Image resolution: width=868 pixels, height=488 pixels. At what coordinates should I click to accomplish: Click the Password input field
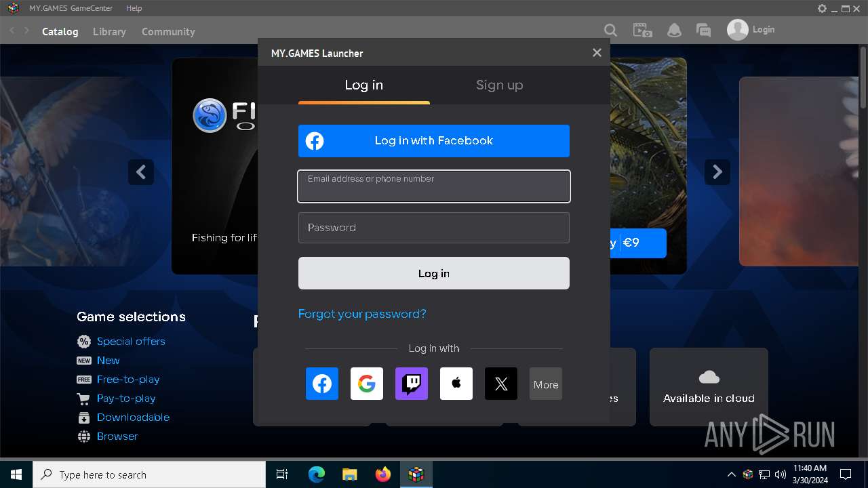(x=434, y=228)
